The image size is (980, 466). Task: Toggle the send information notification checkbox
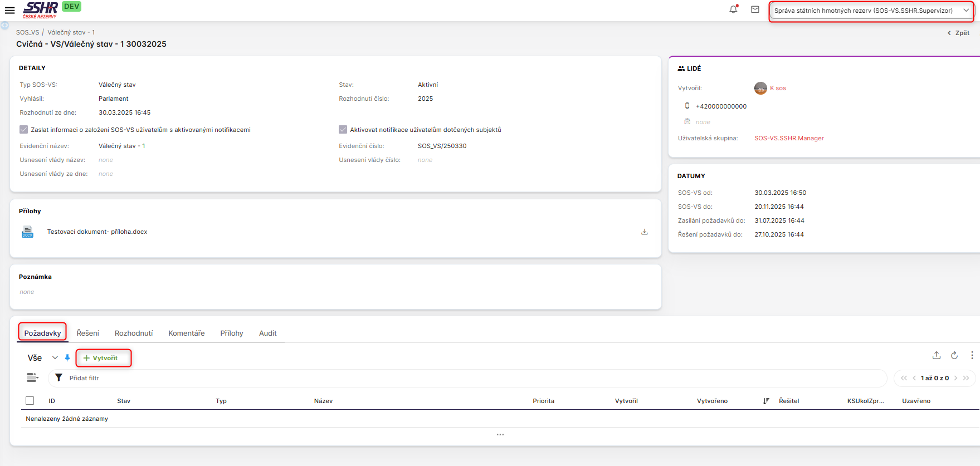point(23,130)
